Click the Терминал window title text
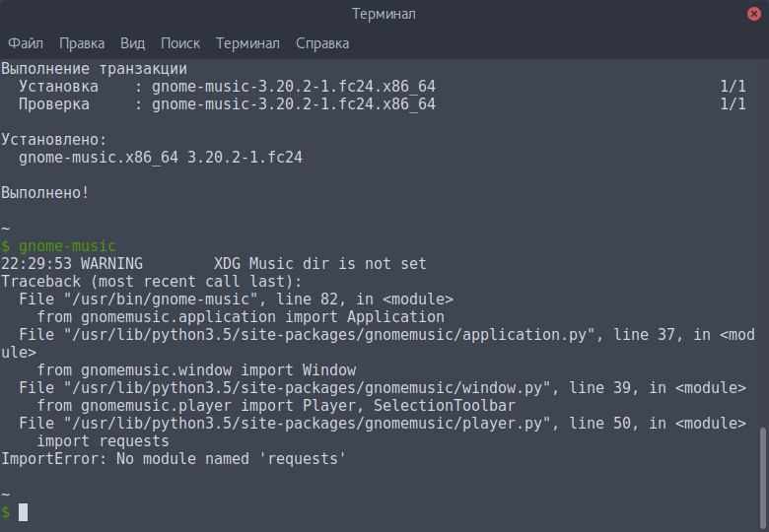 point(384,14)
